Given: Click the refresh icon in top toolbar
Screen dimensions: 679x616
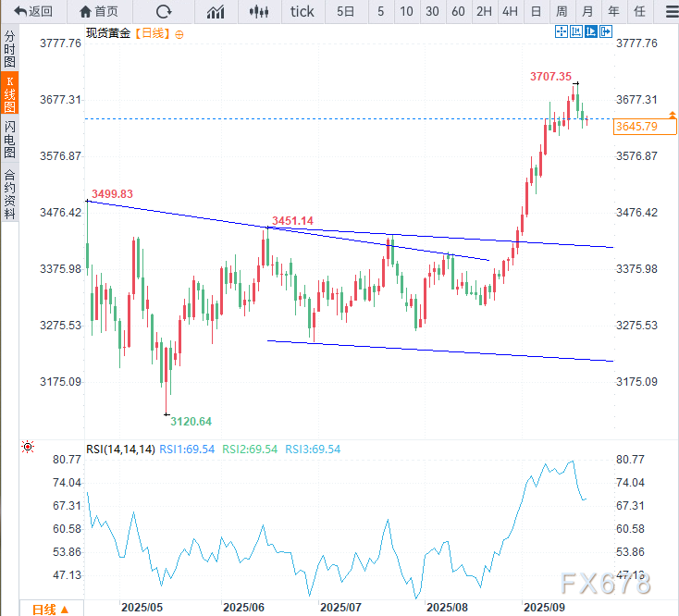Looking at the screenshot, I should (x=164, y=12).
